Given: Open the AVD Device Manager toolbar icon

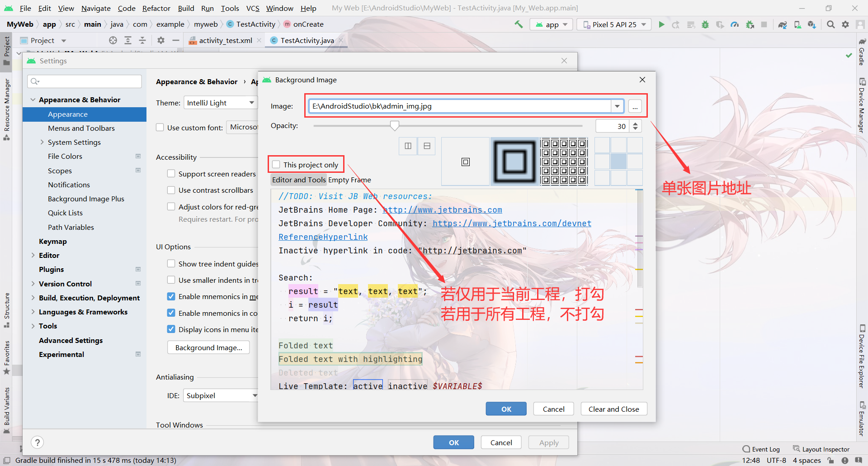Looking at the screenshot, I should pyautogui.click(x=797, y=24).
